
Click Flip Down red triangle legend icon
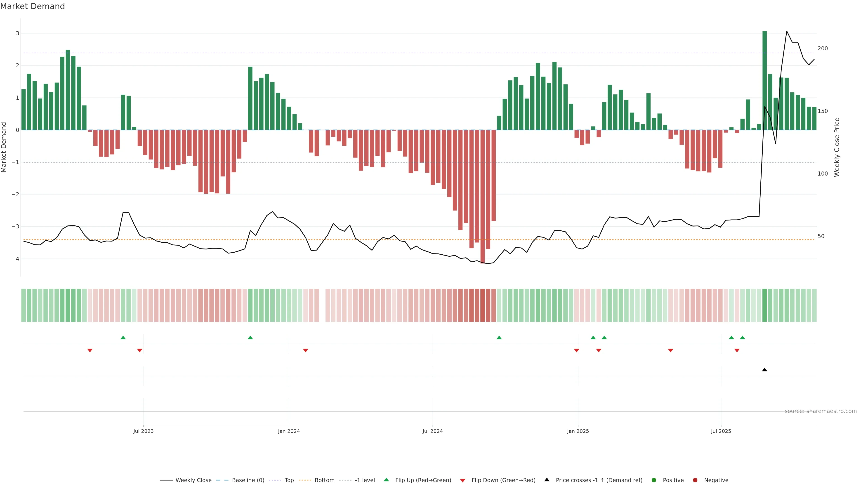click(462, 481)
